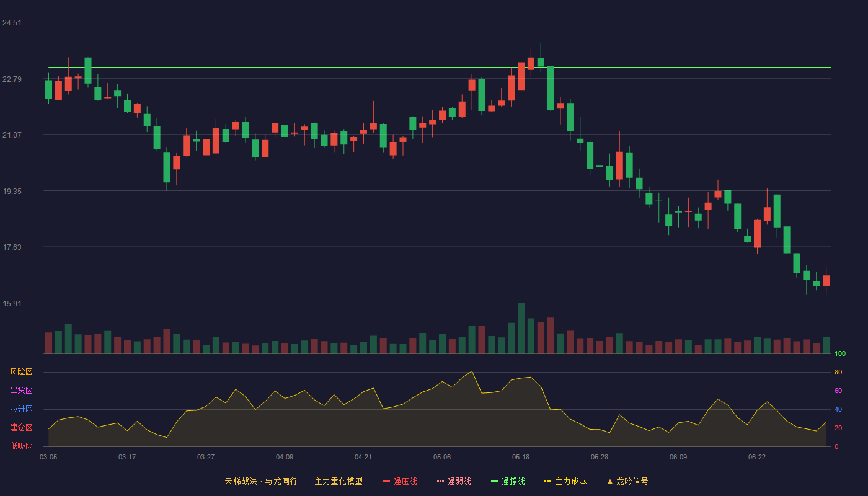The image size is (868, 496).
Task: Click the 出货区 zone label
Action: coord(21,391)
